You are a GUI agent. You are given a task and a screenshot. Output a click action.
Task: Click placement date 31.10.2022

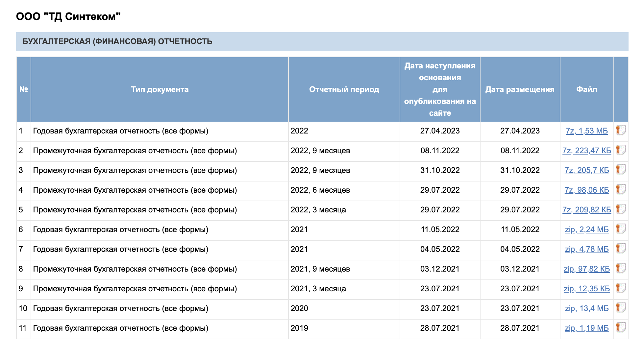pyautogui.click(x=520, y=170)
